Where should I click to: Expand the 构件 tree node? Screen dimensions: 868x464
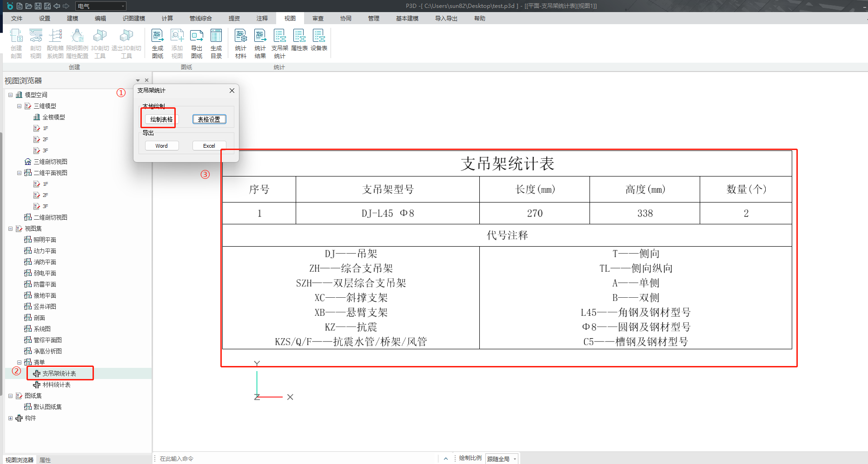coord(10,418)
